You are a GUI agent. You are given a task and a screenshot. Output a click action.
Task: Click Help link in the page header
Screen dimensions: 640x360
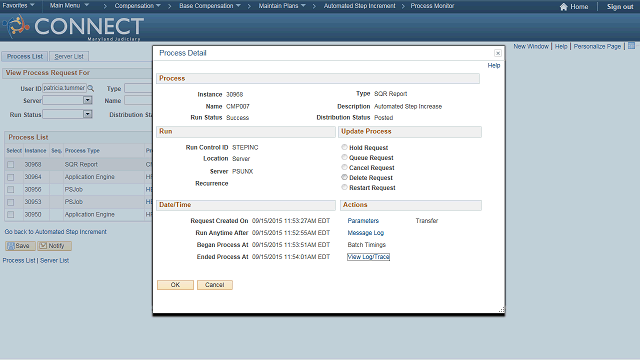(x=561, y=47)
